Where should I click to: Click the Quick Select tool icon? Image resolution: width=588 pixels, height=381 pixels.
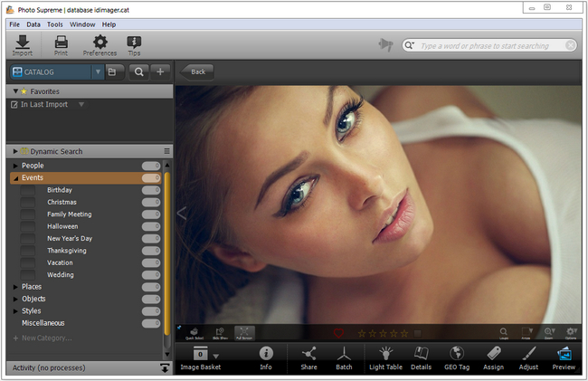(x=194, y=333)
